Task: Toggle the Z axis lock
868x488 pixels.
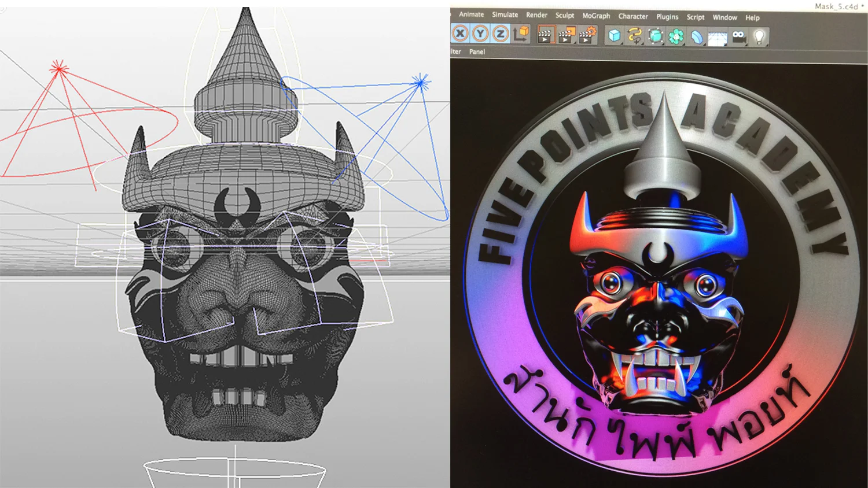Action: 501,34
